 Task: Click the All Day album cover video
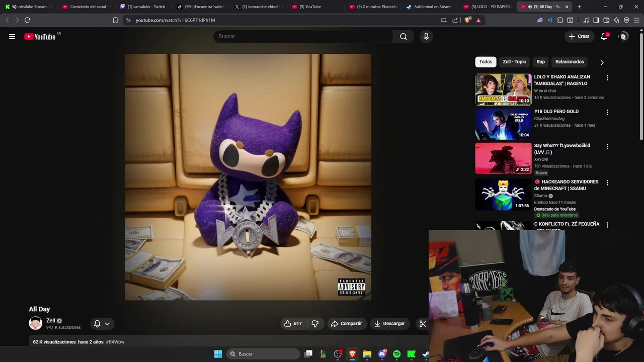click(x=248, y=177)
